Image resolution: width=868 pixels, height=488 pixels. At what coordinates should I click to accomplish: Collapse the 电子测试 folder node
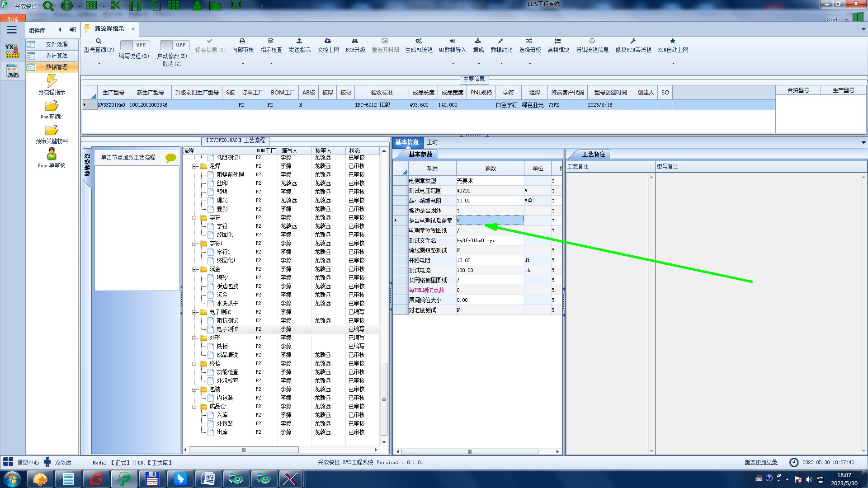coord(195,312)
